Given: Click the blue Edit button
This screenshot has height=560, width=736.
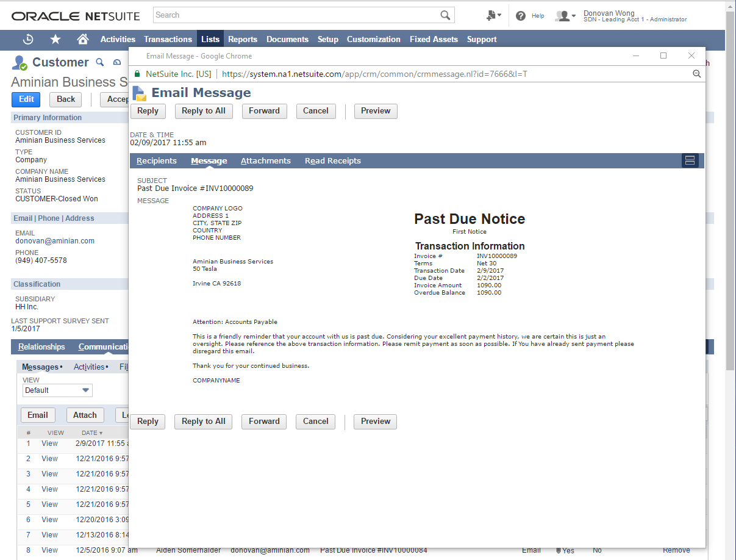Looking at the screenshot, I should (26, 99).
